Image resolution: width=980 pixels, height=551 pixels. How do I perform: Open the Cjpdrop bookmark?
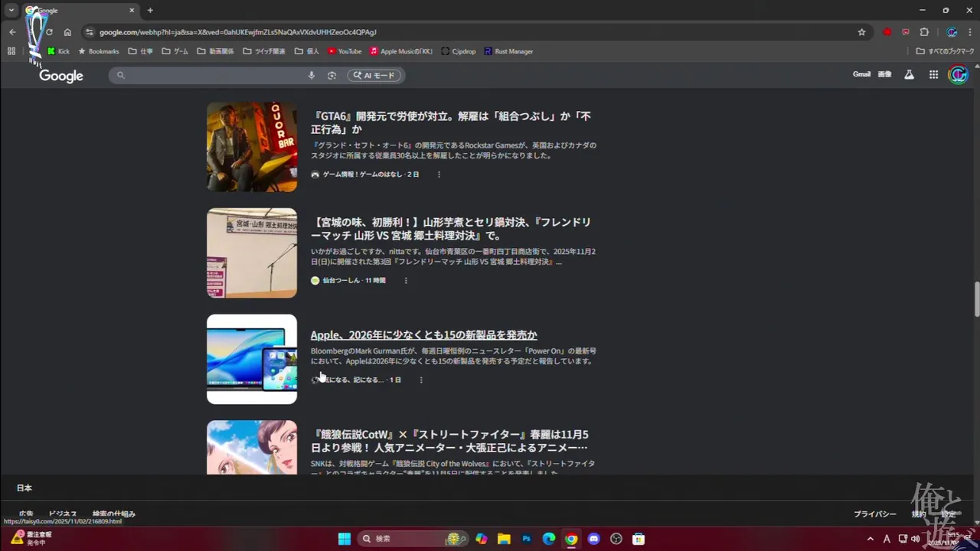tap(458, 51)
